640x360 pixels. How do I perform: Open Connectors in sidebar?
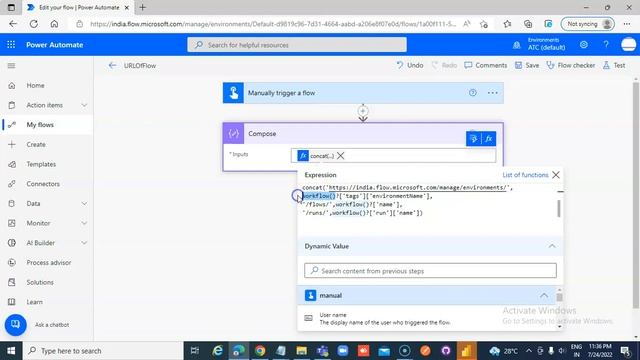pyautogui.click(x=43, y=184)
